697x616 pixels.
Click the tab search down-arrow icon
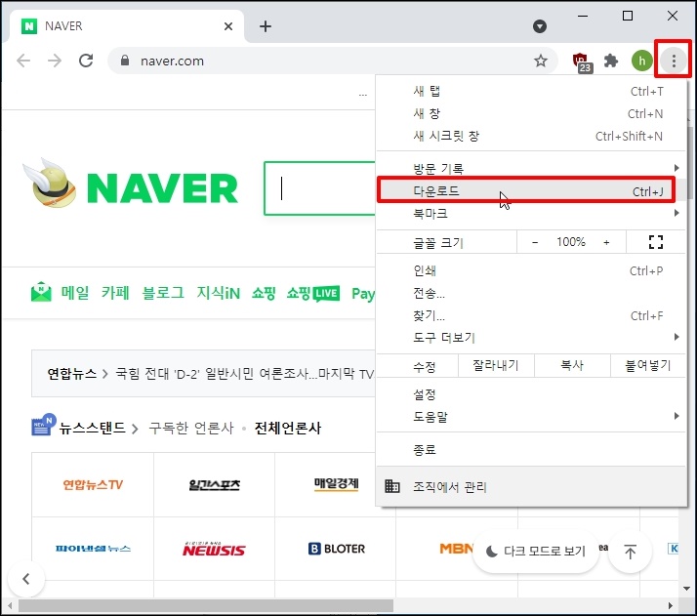click(540, 26)
